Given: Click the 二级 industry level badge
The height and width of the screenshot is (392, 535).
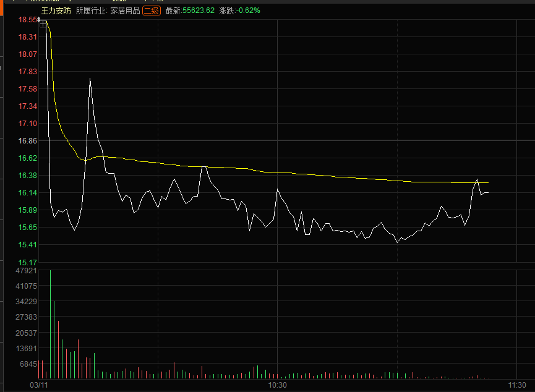Looking at the screenshot, I should (151, 11).
